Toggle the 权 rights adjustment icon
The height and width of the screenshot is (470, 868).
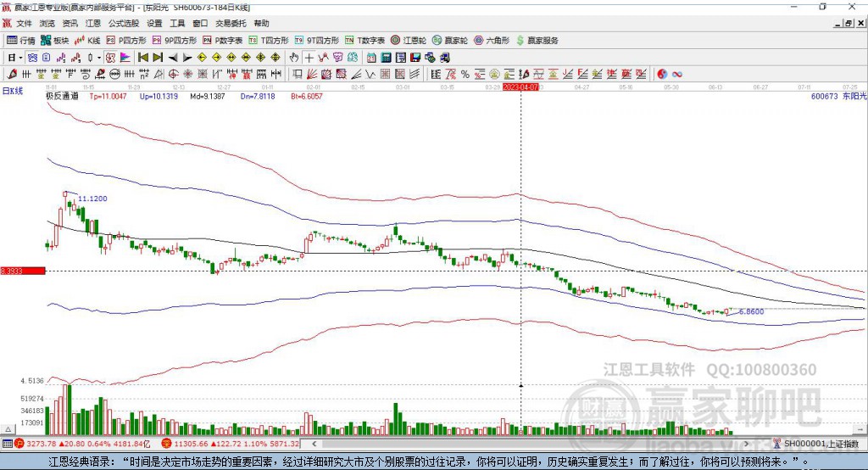[x=111, y=58]
